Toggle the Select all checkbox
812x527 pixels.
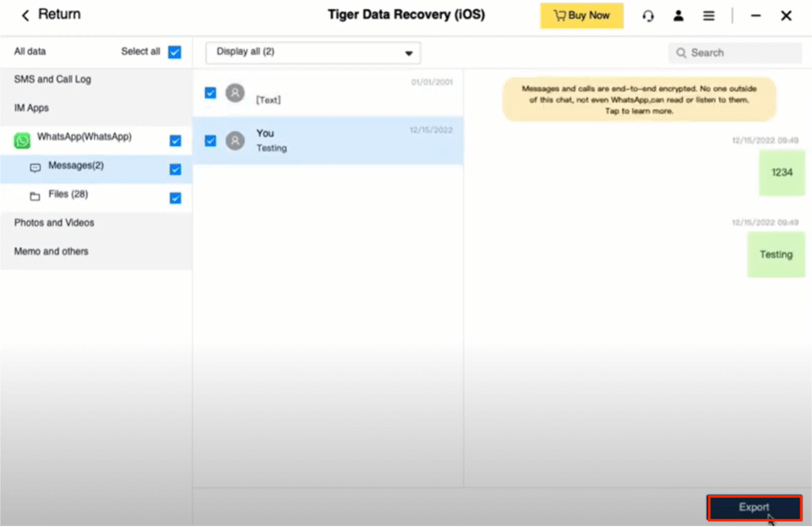click(x=175, y=52)
